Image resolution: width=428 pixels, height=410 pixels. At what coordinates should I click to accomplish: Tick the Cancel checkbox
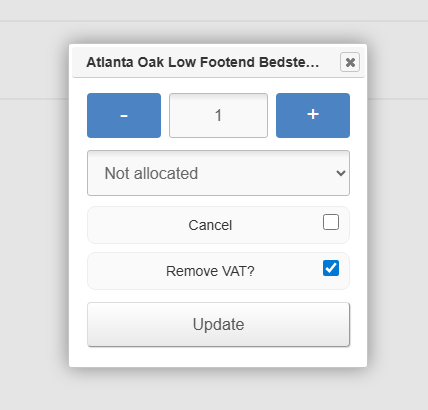[331, 222]
